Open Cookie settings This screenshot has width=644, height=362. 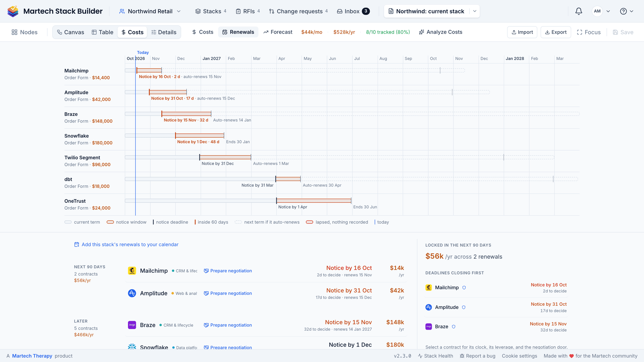pyautogui.click(x=519, y=356)
